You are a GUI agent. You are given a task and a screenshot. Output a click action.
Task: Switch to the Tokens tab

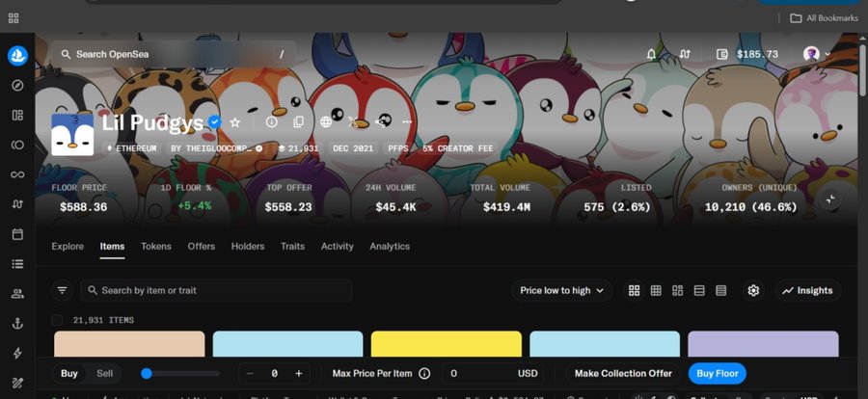click(x=156, y=247)
